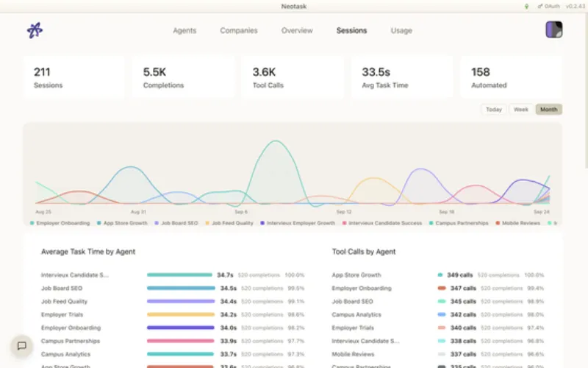Go to the Agents tab
Image resolution: width=588 pixels, height=368 pixels.
pos(184,30)
